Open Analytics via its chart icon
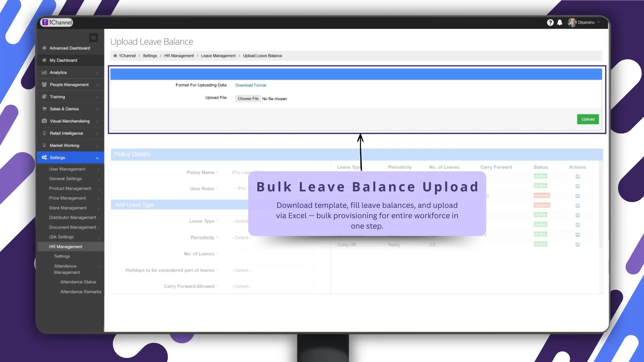644x362 pixels. pyautogui.click(x=45, y=72)
